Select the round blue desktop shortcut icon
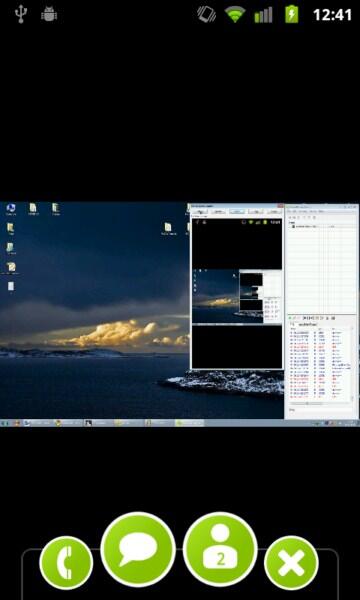360x600 pixels. [11, 209]
